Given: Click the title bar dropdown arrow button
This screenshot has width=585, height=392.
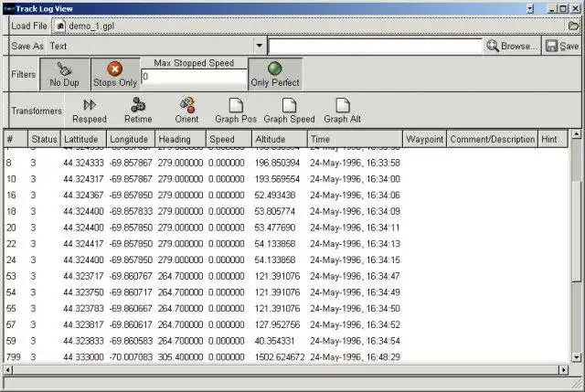Looking at the screenshot, I should pyautogui.click(x=530, y=9).
